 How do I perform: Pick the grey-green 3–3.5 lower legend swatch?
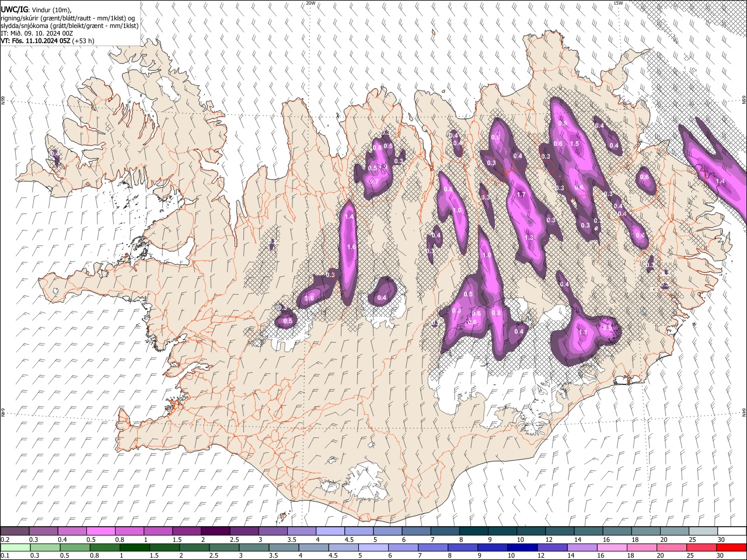pyautogui.click(x=254, y=548)
